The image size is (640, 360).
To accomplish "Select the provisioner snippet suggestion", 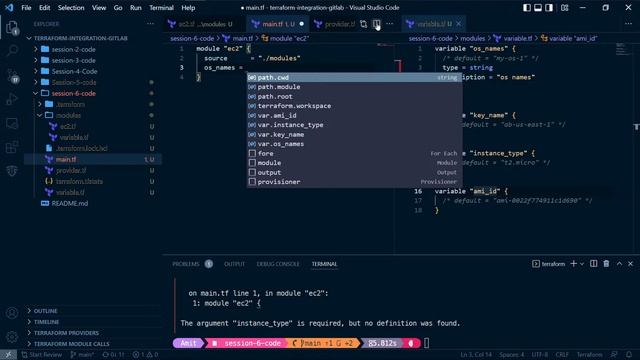I will [x=354, y=182].
